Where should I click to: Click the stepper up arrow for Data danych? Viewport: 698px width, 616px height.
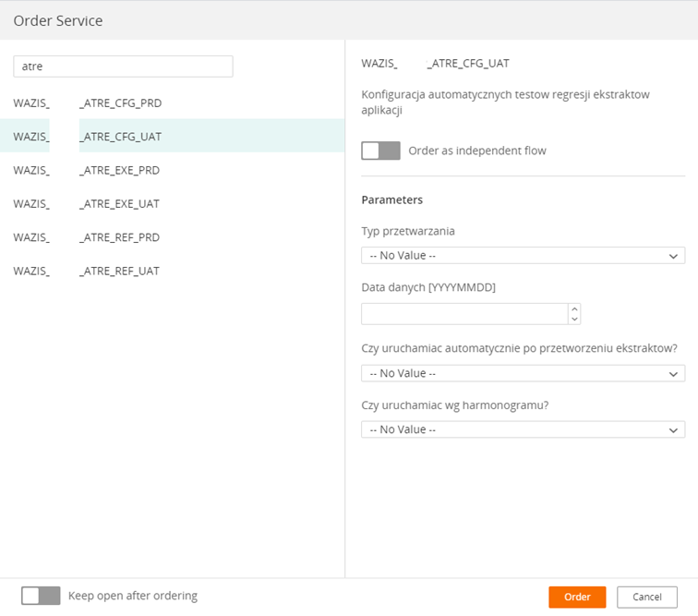574,309
